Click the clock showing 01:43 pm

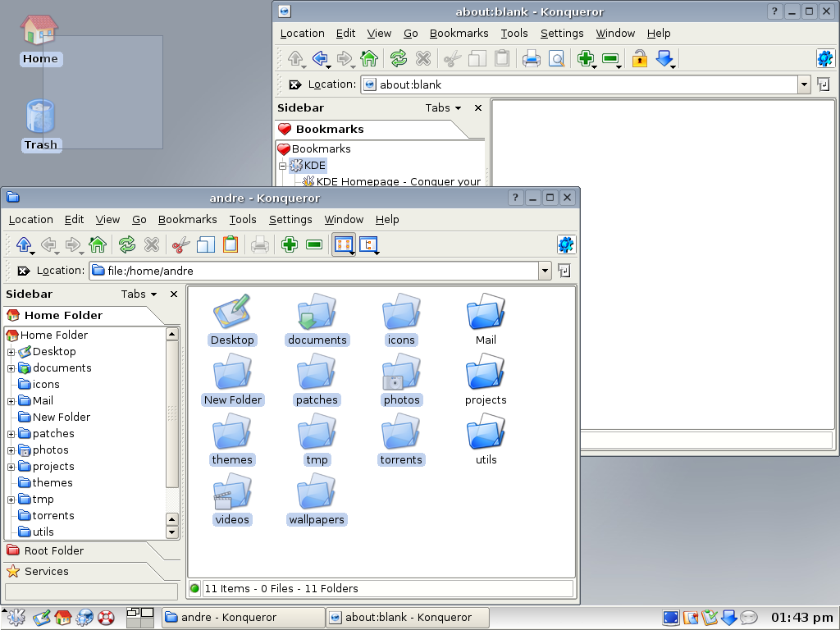[801, 618]
